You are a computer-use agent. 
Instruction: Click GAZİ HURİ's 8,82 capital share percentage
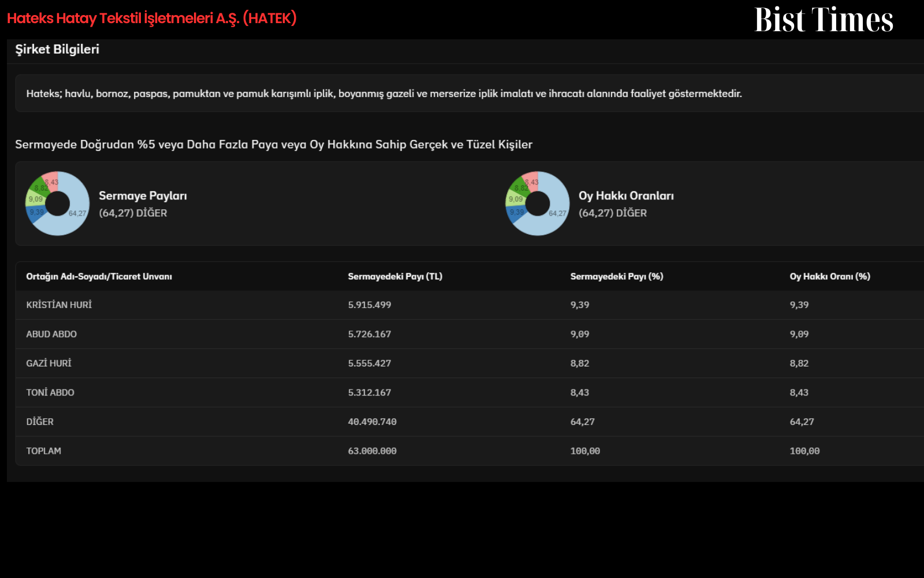580,363
